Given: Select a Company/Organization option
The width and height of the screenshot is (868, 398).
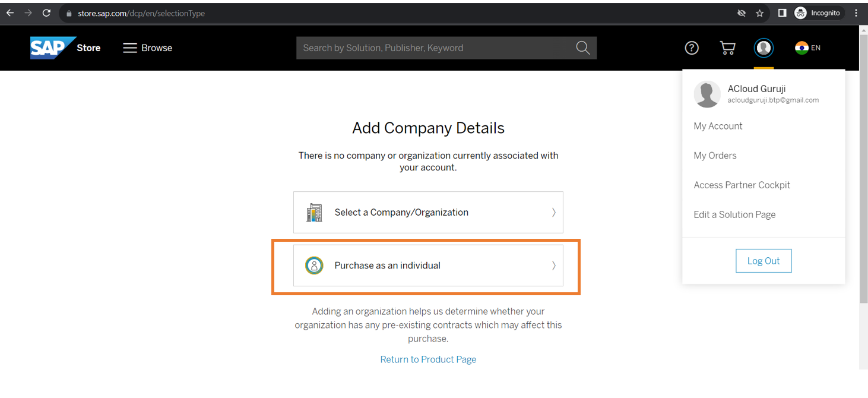Looking at the screenshot, I should point(428,212).
